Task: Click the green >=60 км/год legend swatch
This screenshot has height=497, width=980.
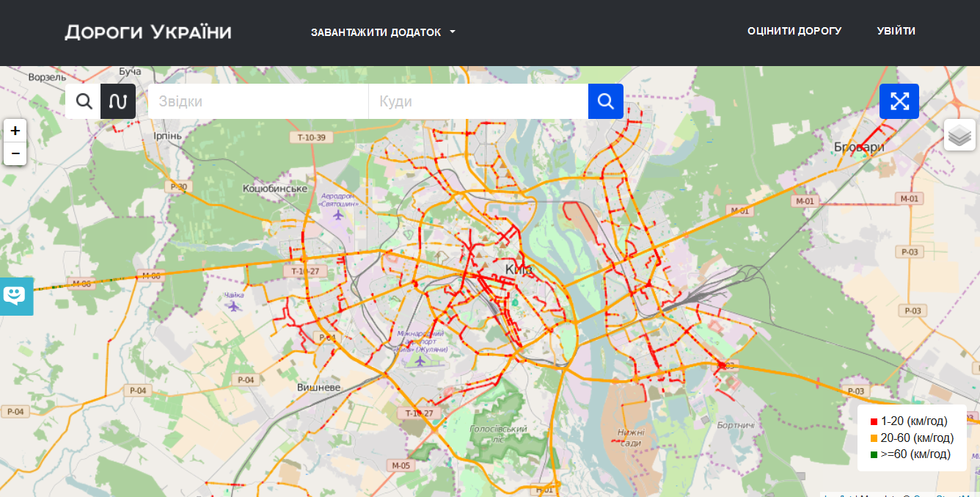Action: click(874, 455)
